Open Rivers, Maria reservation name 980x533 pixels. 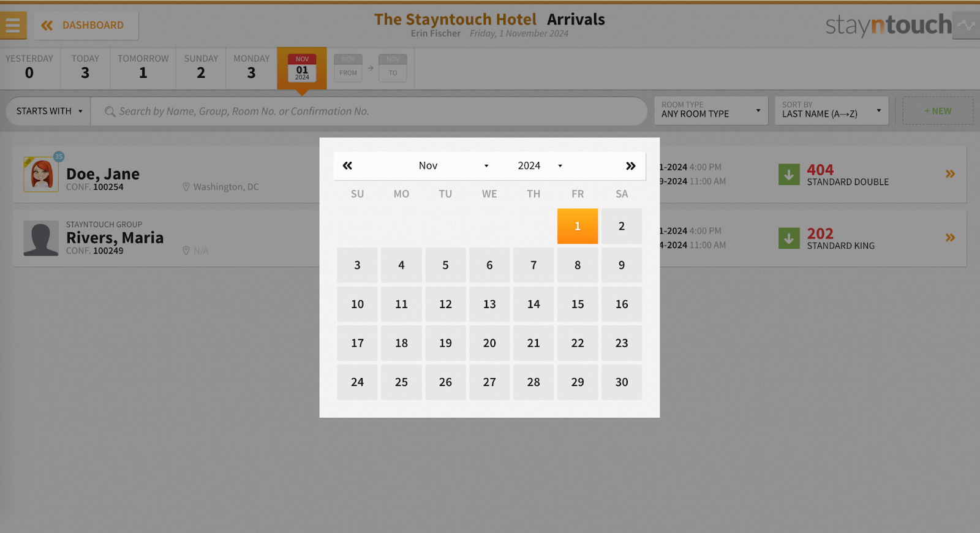[x=115, y=238]
